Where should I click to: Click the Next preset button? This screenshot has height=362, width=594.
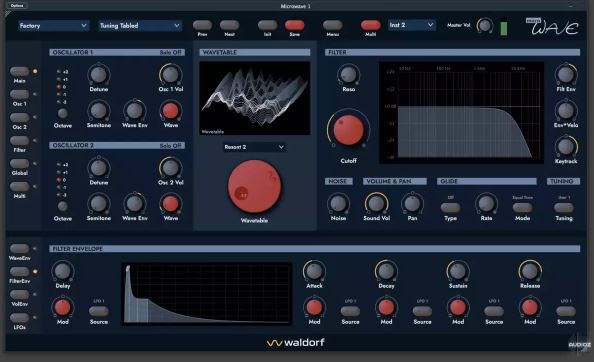tap(230, 25)
